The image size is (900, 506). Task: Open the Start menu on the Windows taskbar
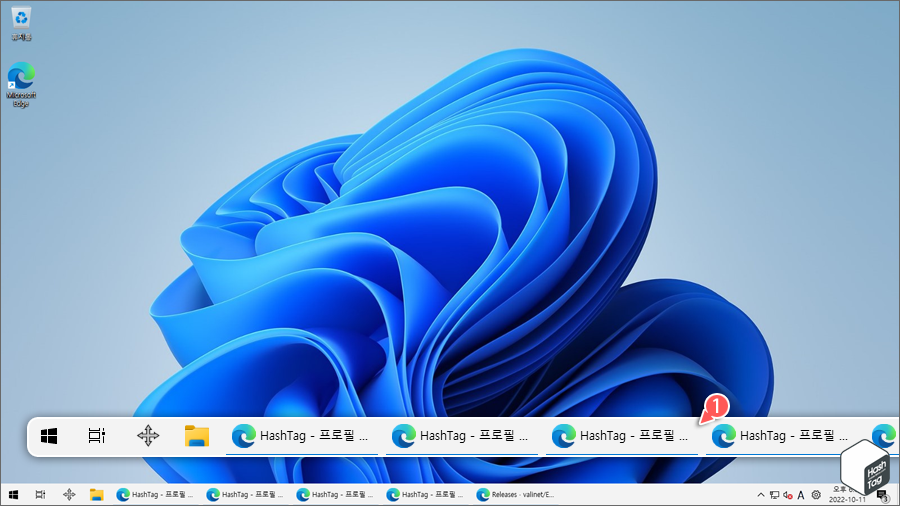point(13,495)
